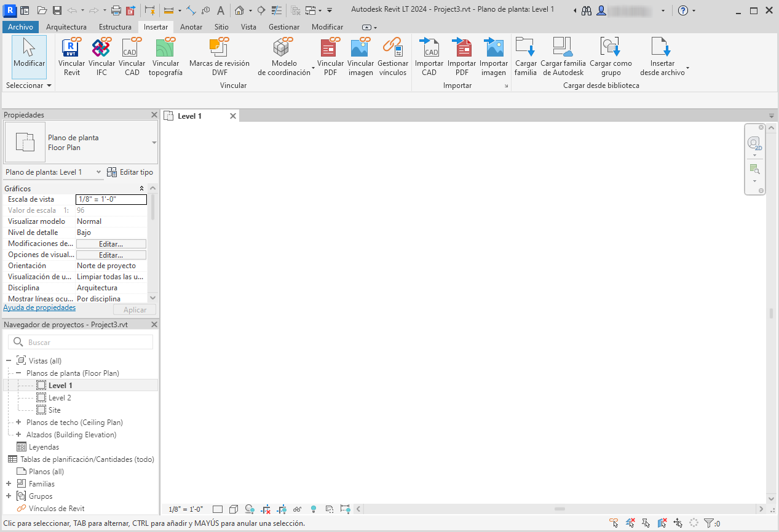Click the view scale 1/8" = 1'-0" button in view control bar
Image resolution: width=779 pixels, height=532 pixels.
[186, 509]
